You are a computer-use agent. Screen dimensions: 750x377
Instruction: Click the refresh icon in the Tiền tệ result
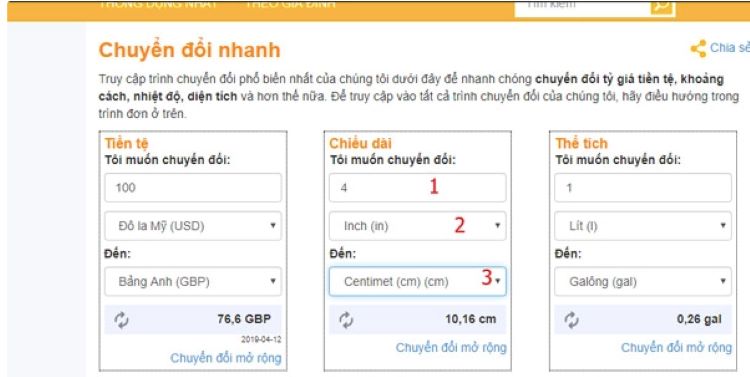point(121,320)
